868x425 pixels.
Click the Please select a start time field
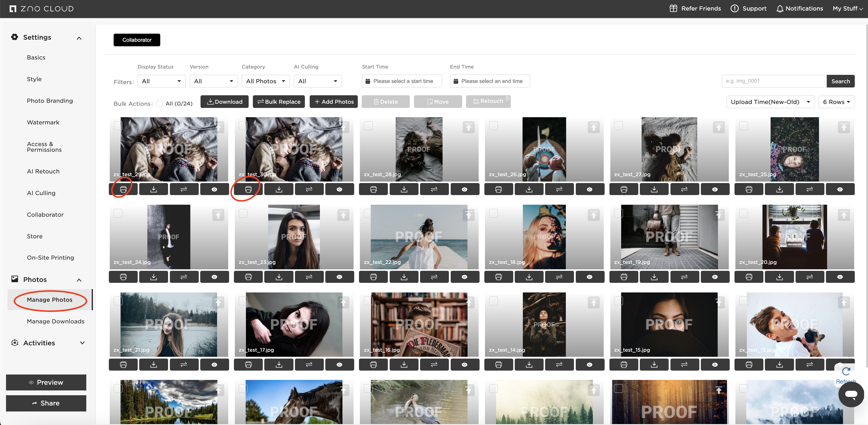401,81
